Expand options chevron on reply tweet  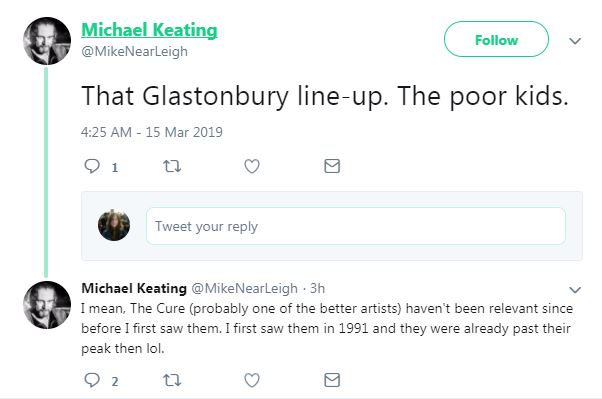[575, 290]
